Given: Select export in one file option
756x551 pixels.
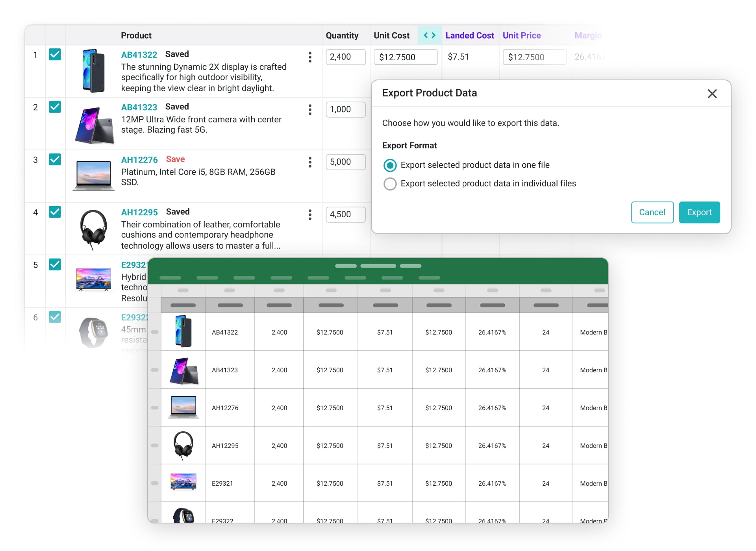Looking at the screenshot, I should (390, 165).
